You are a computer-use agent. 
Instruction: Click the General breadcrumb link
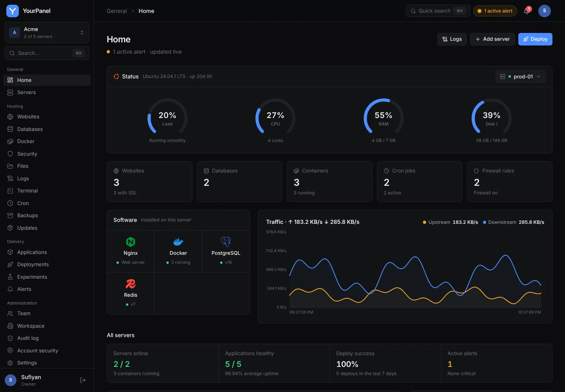(117, 11)
